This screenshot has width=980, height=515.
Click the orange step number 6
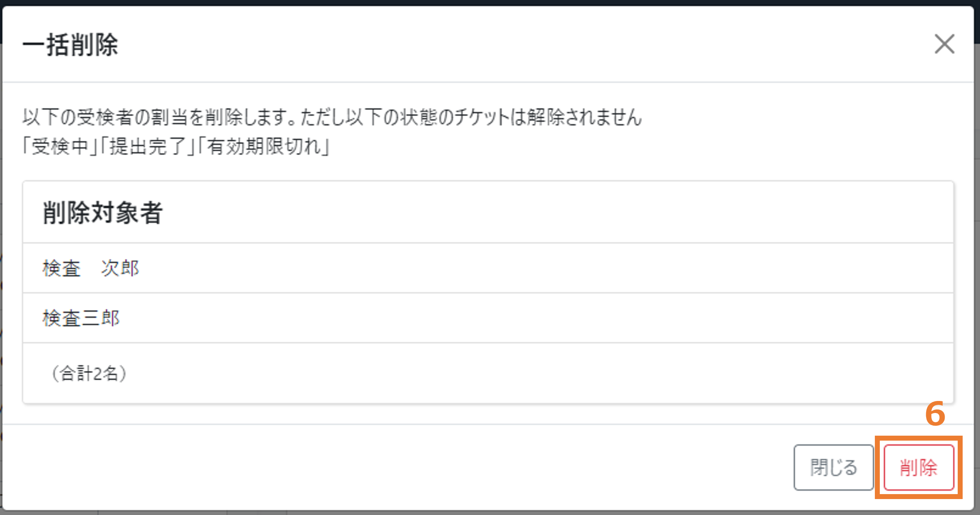coord(935,414)
